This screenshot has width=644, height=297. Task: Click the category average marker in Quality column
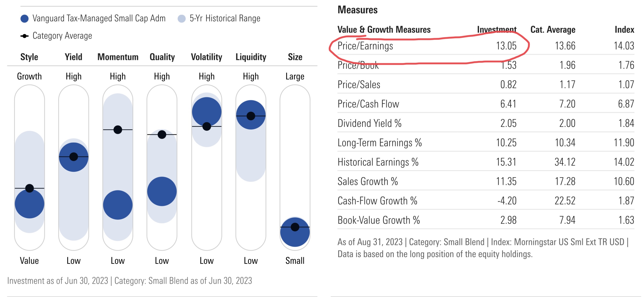162,134
